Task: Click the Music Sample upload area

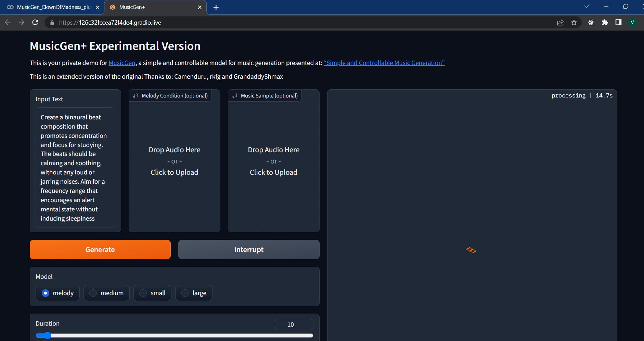Action: [274, 161]
